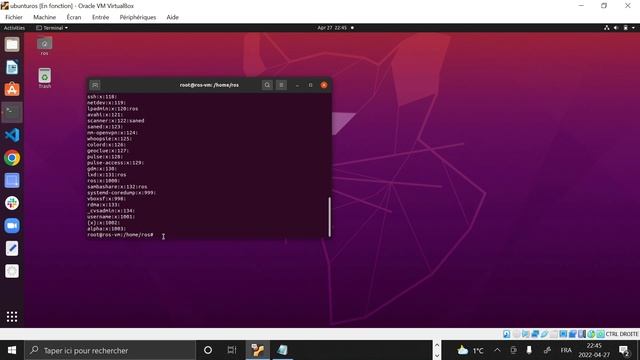Launch Zoom from the Ubuntu dock
The image size is (640, 360).
click(12, 226)
